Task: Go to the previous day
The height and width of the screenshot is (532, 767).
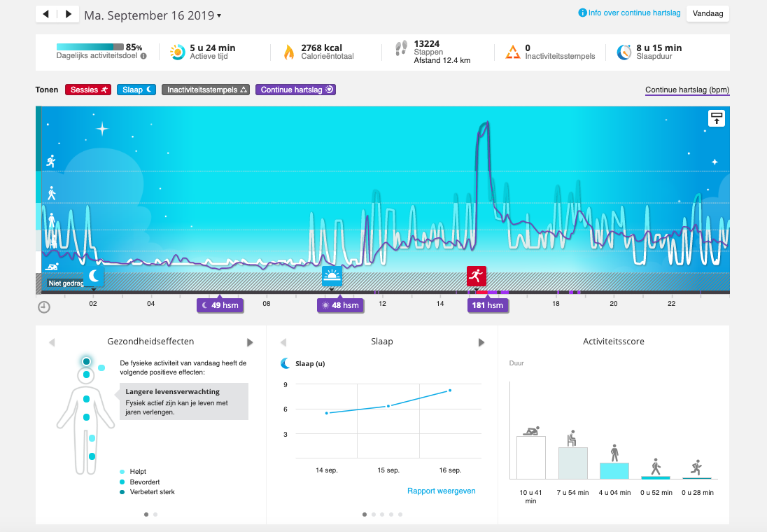Action: [x=46, y=14]
